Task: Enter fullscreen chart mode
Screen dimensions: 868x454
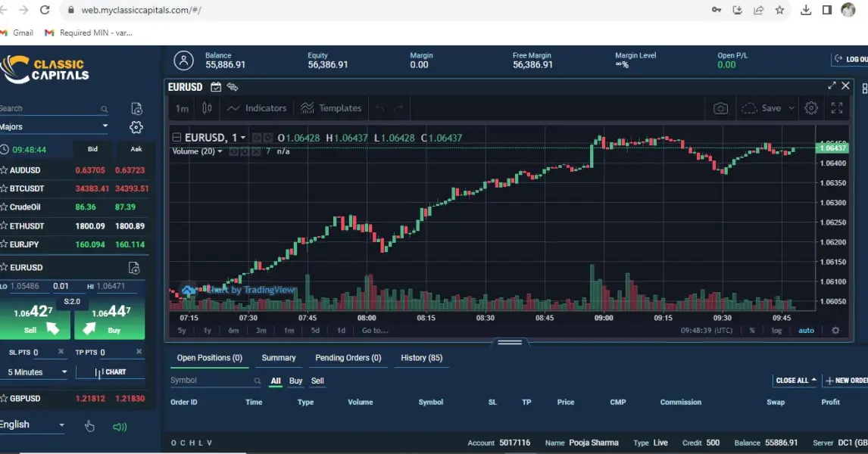Action: pos(837,108)
